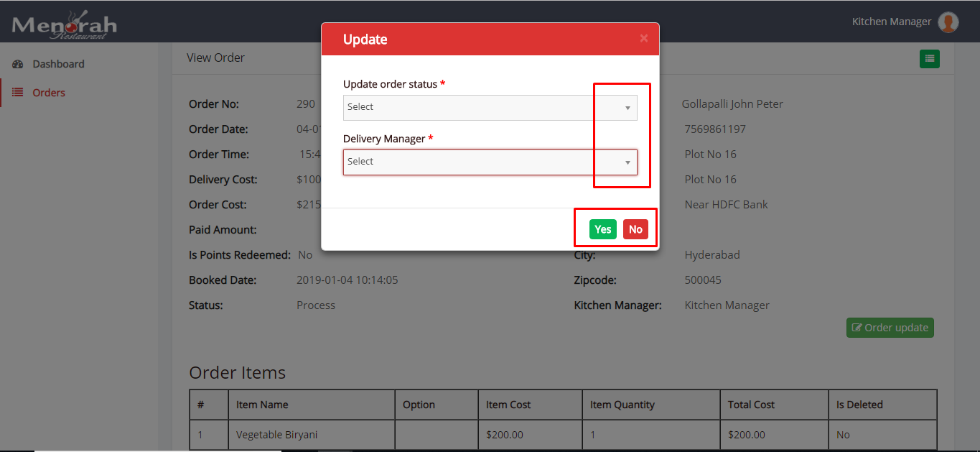Go to Dashboard menu item
Viewport: 980px width, 452px height.
[x=58, y=64]
